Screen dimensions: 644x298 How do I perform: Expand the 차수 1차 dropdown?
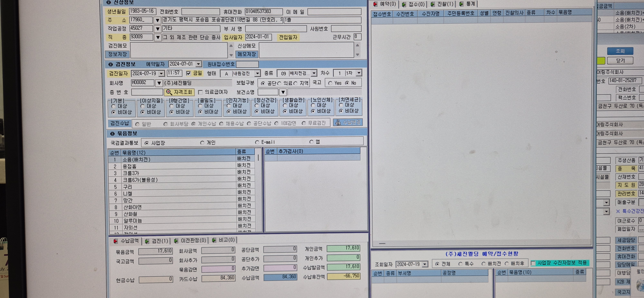click(x=359, y=73)
